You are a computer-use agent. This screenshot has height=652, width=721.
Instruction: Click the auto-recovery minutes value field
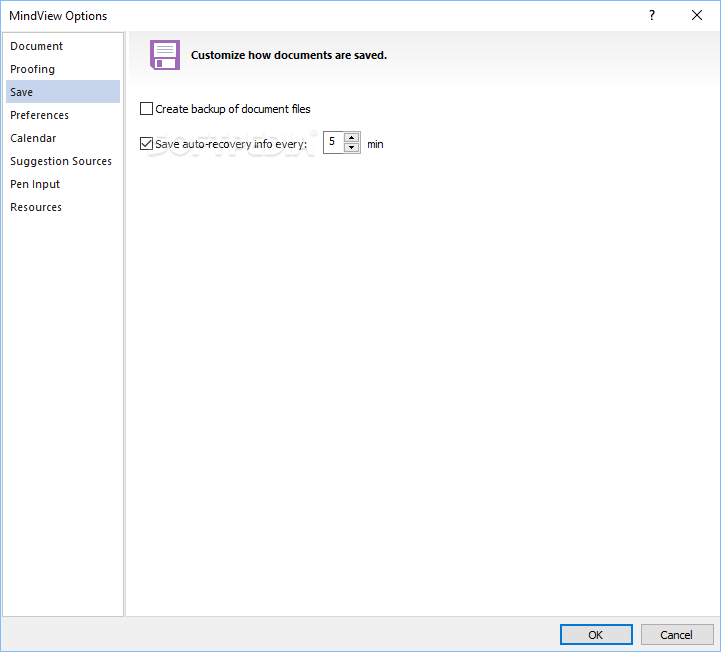click(333, 143)
